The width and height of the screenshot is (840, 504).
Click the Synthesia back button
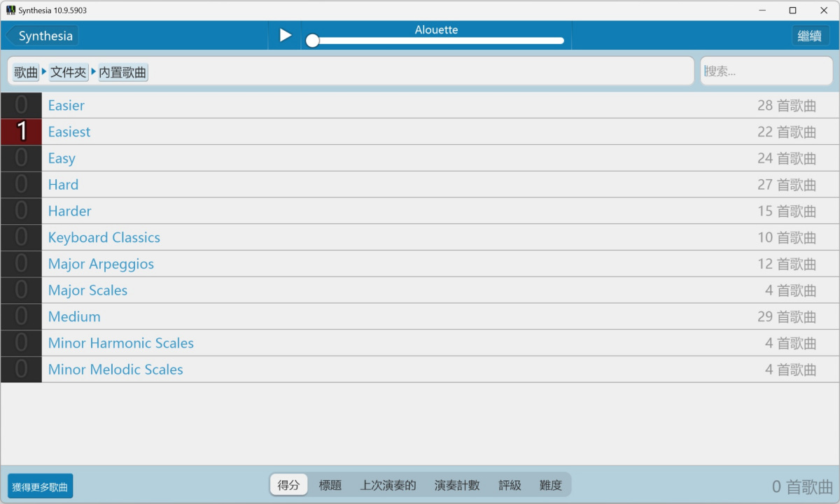(x=43, y=36)
